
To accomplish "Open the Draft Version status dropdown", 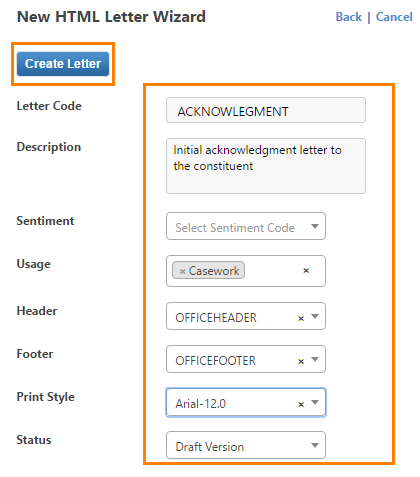I will pos(246,445).
